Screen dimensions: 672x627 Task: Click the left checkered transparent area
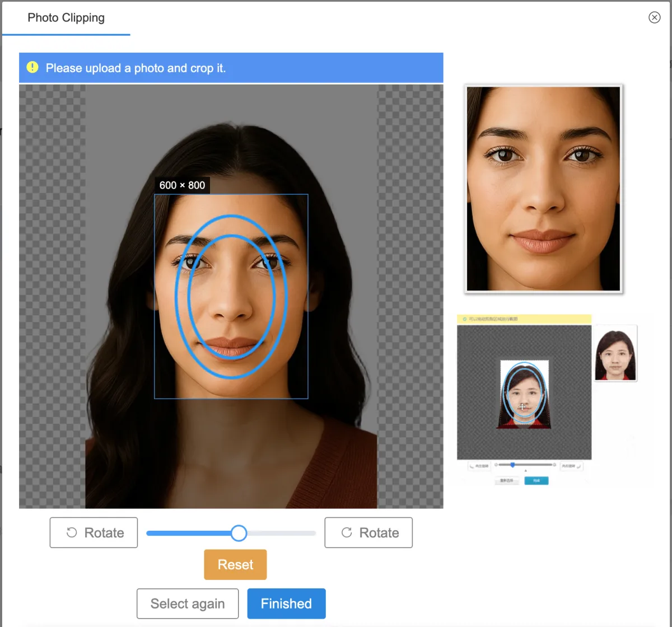click(52, 297)
